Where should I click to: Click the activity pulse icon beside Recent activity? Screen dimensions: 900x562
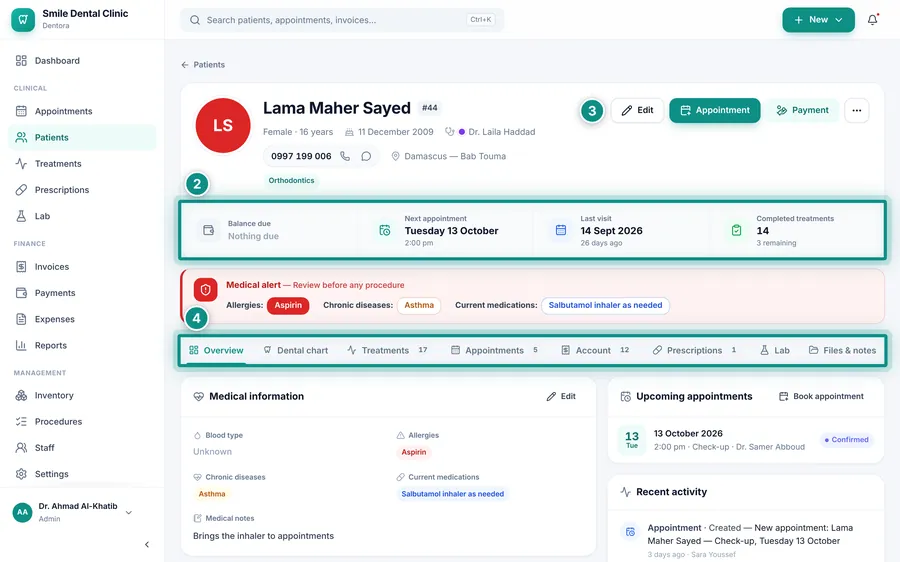626,492
